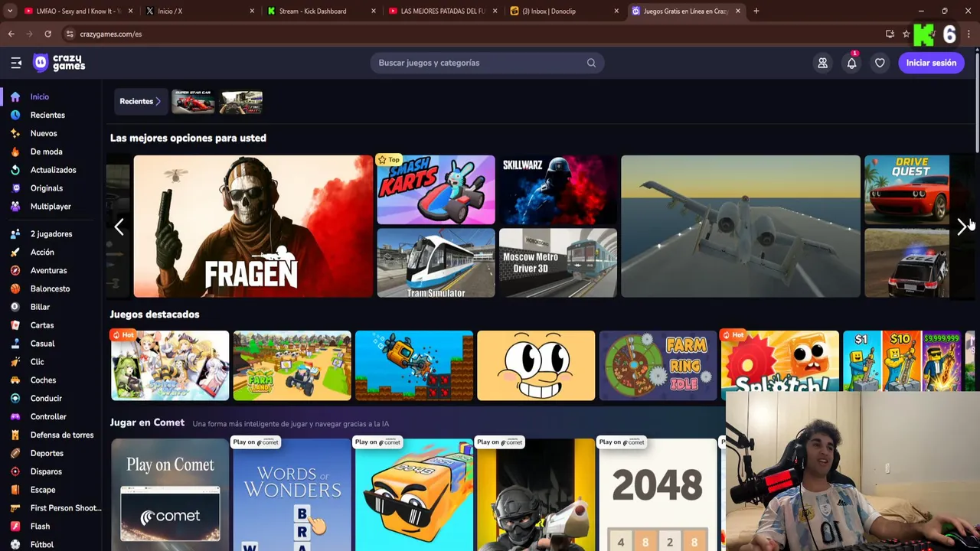This screenshot has width=980, height=551.
Task: Click the Aventuras compass icon
Action: [15, 270]
